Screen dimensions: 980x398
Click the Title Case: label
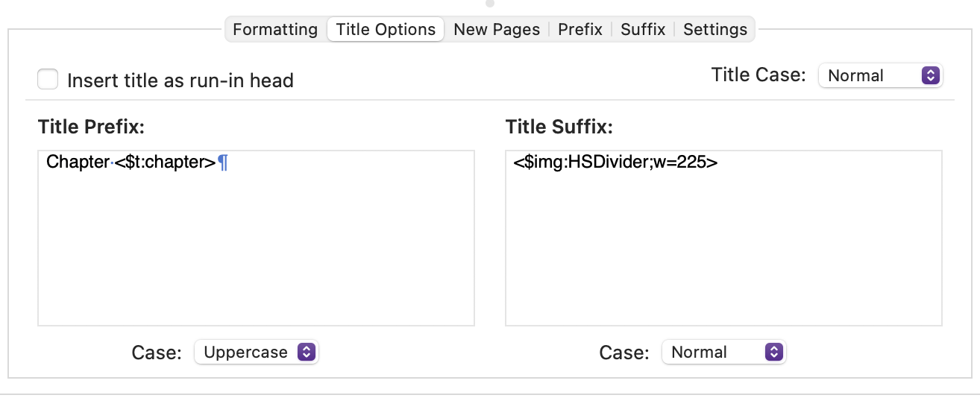pos(758,75)
